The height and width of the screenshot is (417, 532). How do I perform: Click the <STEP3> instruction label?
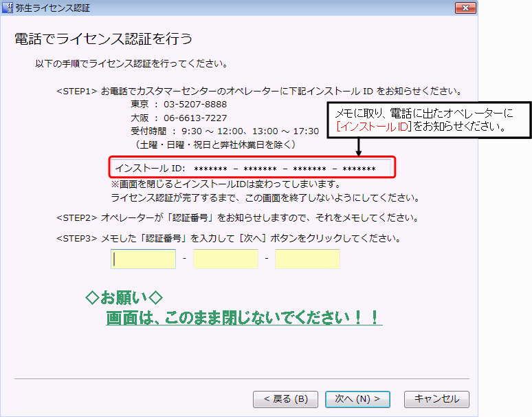tap(78, 239)
